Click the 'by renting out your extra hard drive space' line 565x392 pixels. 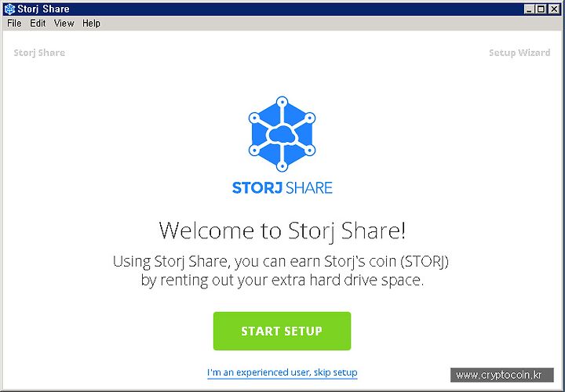282,280
